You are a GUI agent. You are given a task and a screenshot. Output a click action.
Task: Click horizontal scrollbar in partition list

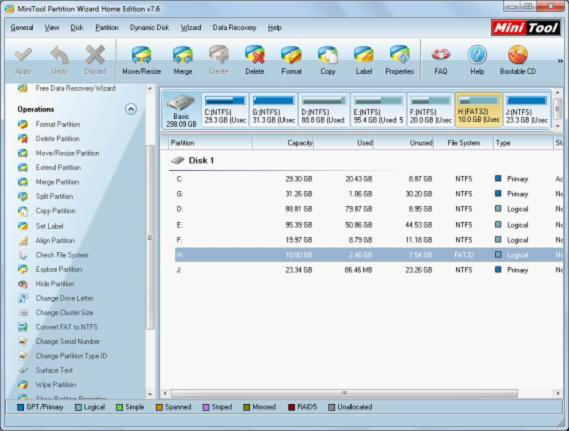[344, 393]
